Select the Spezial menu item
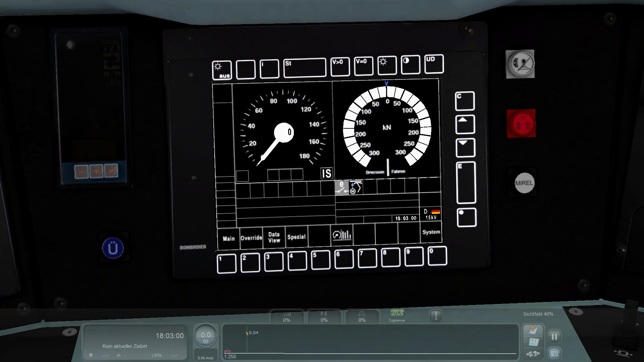The height and width of the screenshot is (362, 644). click(297, 237)
